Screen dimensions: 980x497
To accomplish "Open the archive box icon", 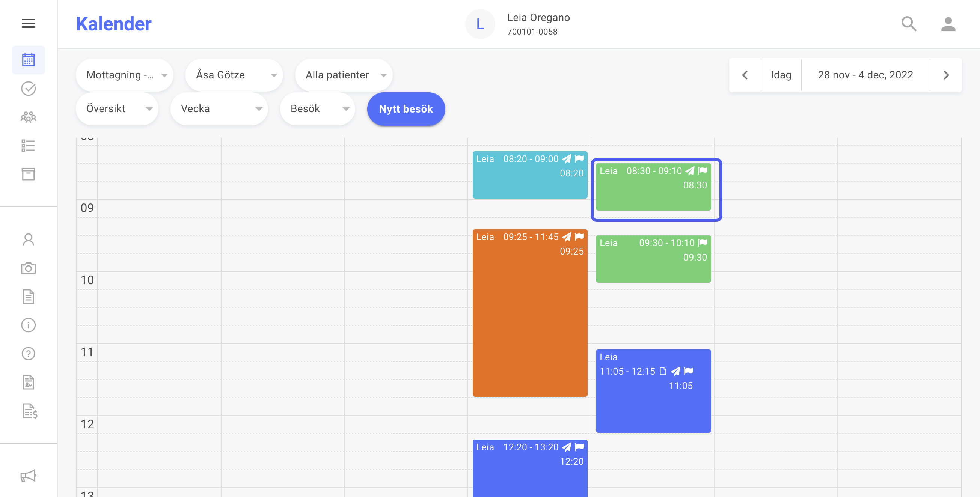I will 29,174.
